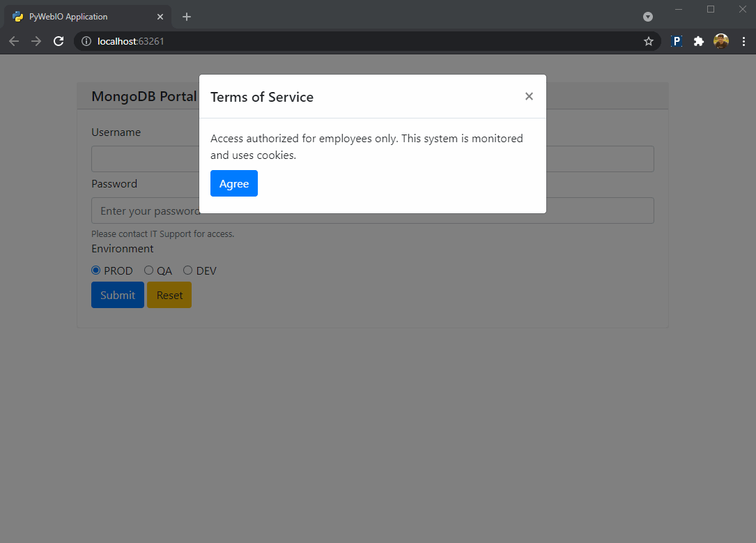Click the Python favicon on the tab
Screen dimensions: 756x543
pos(18,17)
